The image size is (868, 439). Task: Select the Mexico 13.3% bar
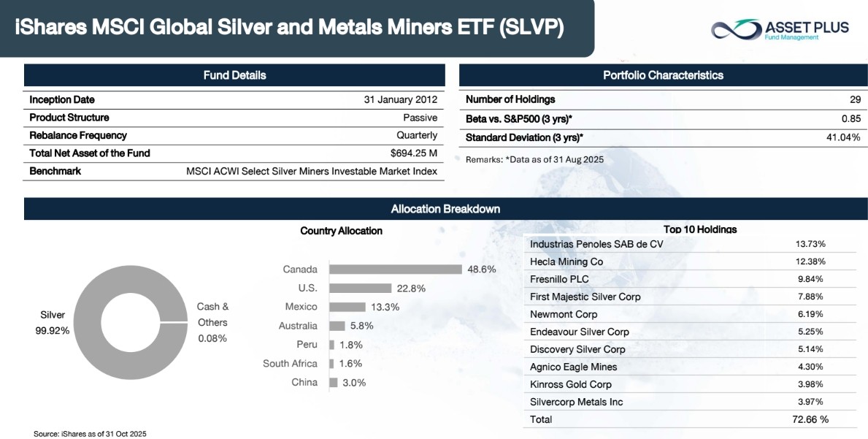347,308
